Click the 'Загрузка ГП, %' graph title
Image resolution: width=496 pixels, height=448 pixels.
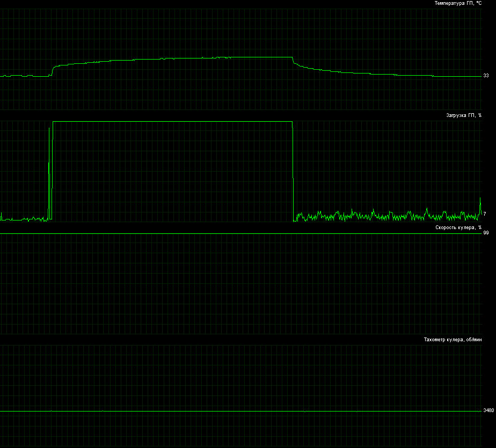pos(464,115)
